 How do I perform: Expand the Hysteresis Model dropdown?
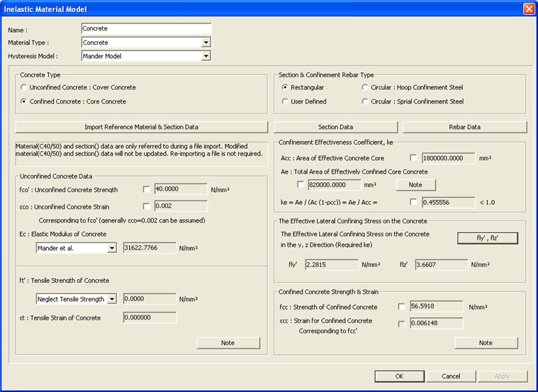tap(206, 55)
